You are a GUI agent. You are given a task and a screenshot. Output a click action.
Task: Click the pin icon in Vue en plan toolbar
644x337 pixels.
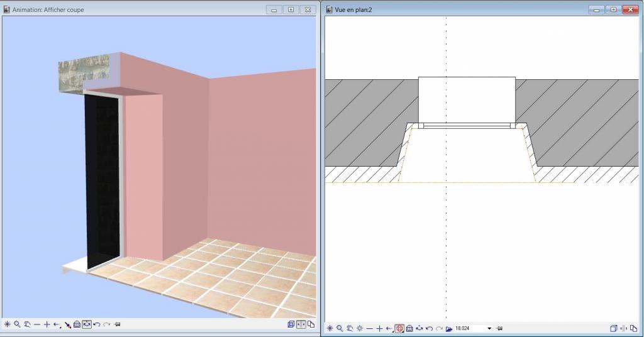(499, 328)
